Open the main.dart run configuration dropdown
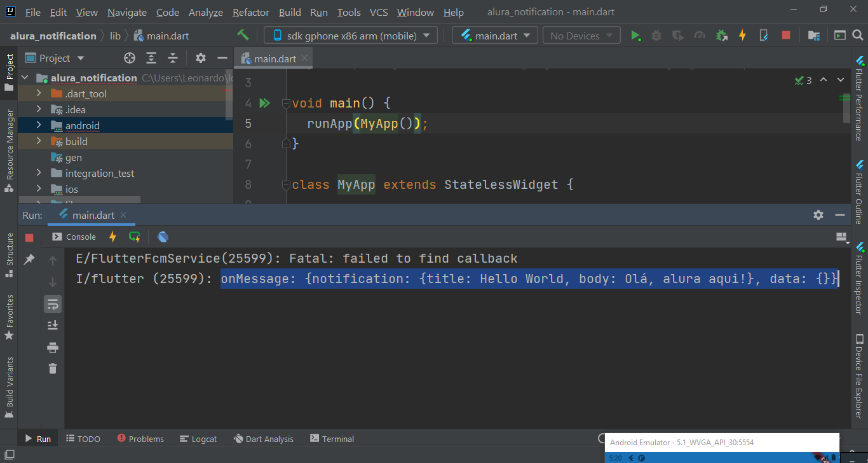 [494, 35]
